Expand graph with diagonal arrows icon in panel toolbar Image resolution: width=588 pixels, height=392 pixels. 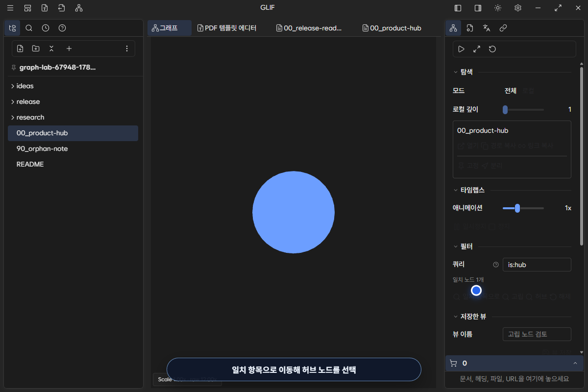[x=477, y=49]
